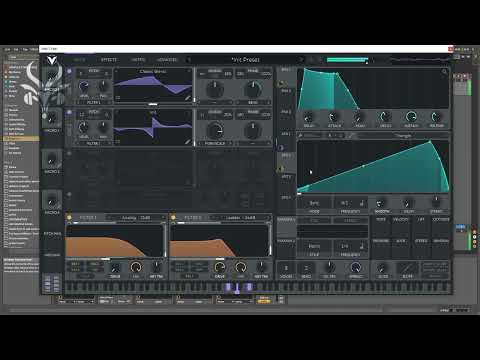Click the PITCH WHL wheel

52,234
